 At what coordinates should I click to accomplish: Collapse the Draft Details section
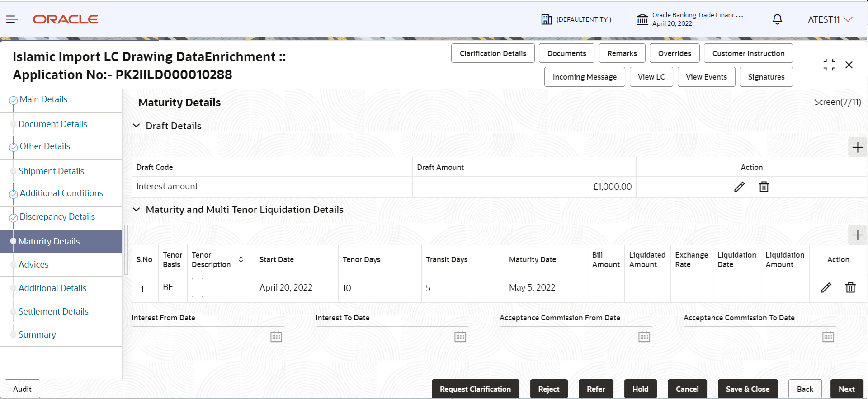click(136, 126)
